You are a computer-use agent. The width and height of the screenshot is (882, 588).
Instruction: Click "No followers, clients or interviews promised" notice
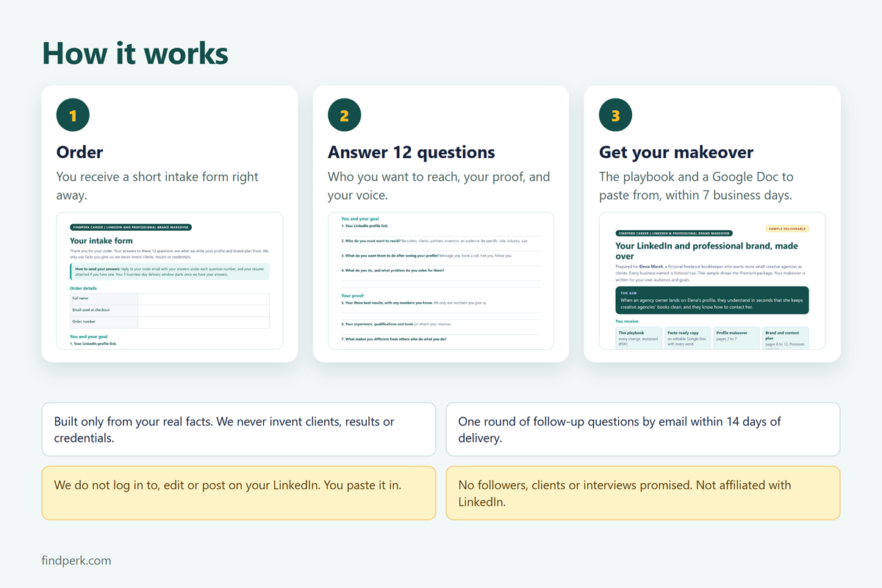pyautogui.click(x=643, y=492)
